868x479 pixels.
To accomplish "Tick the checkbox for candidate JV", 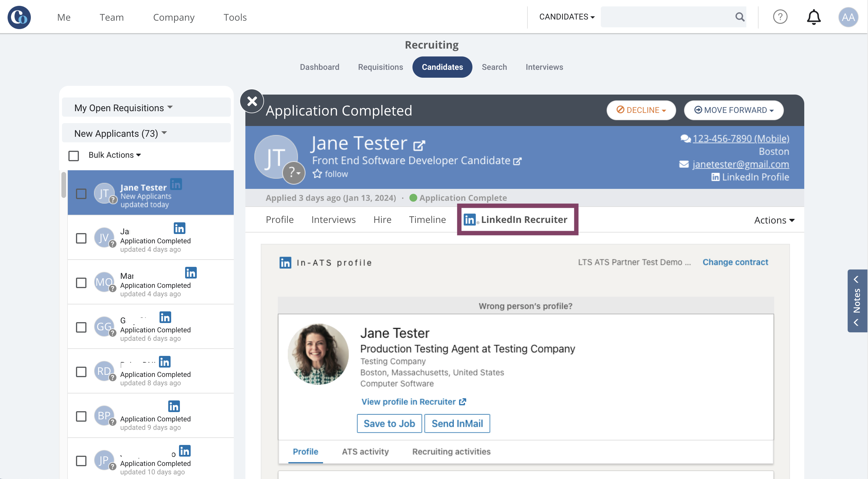I will (x=81, y=238).
